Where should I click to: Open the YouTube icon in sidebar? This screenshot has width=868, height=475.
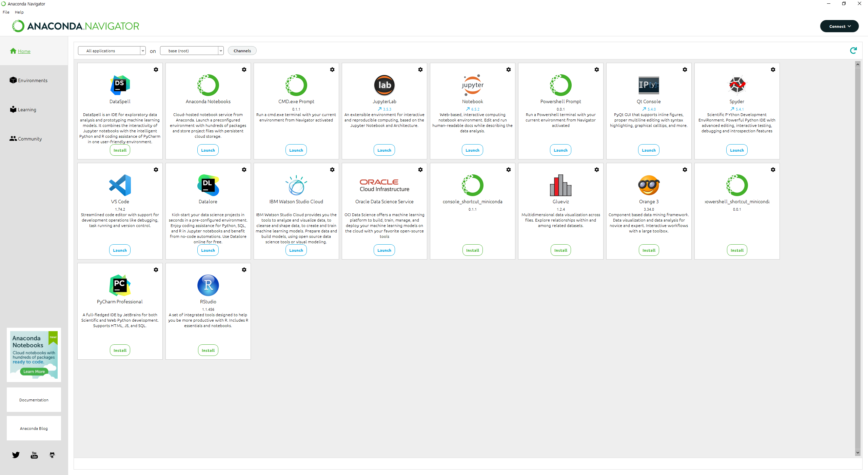(x=34, y=455)
